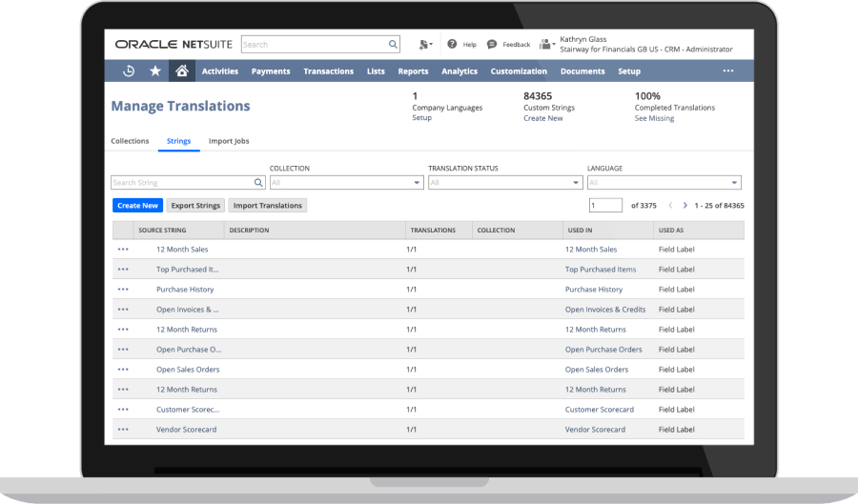
Task: Switch to the Import Jobs tab
Action: tap(229, 141)
